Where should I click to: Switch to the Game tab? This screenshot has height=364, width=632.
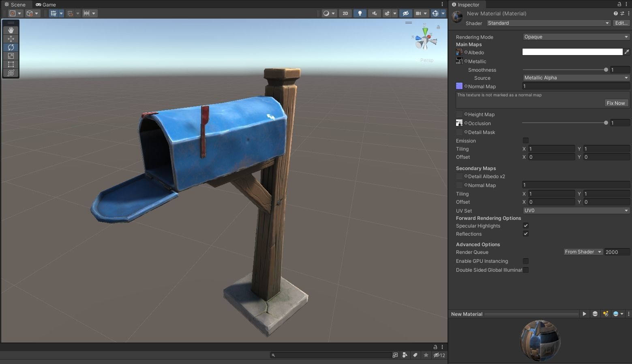pos(46,4)
